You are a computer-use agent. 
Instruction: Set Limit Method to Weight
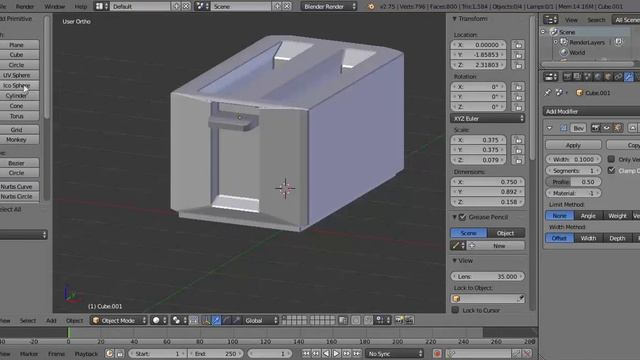click(617, 216)
